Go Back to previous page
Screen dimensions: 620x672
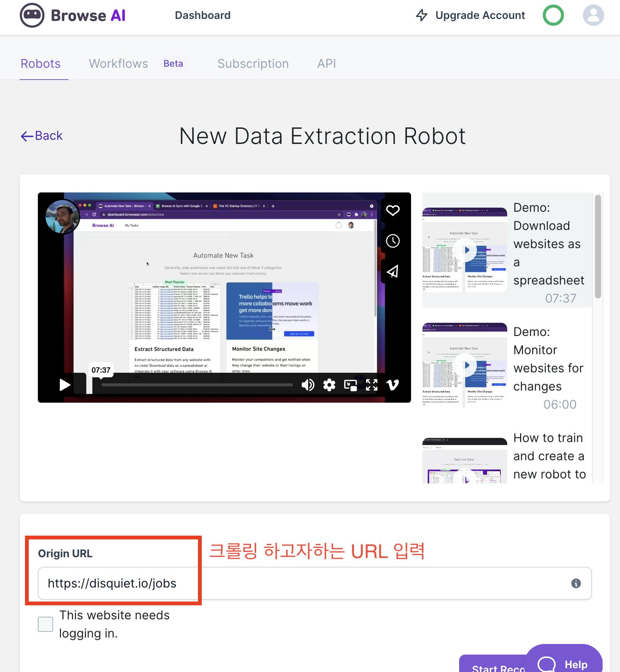pos(42,136)
